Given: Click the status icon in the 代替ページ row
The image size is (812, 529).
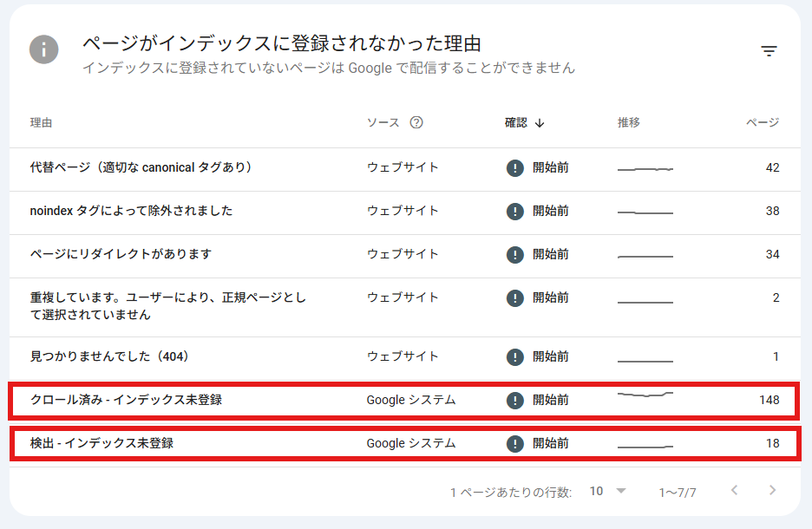Looking at the screenshot, I should tap(514, 167).
